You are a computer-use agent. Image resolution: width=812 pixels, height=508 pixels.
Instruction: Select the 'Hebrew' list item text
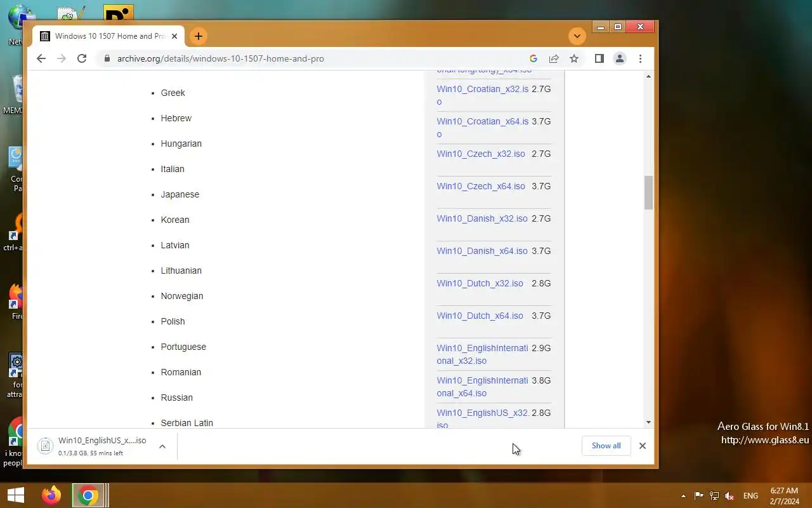[176, 118]
